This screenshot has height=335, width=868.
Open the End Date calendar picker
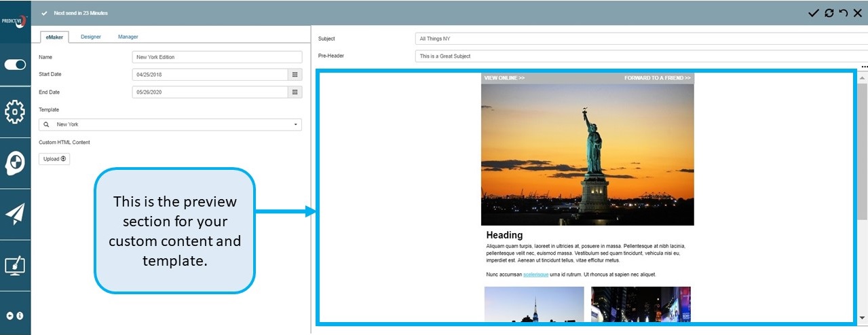pos(295,92)
